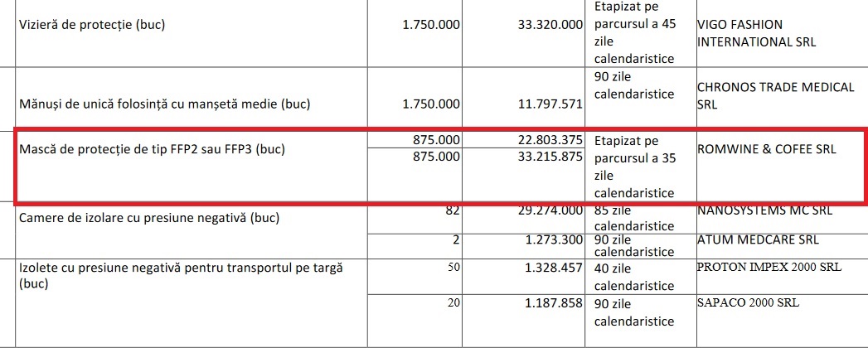Click "Etapizat pe parcursul a 35 zile calendaristice"
868x348 pixels.
pos(635,167)
